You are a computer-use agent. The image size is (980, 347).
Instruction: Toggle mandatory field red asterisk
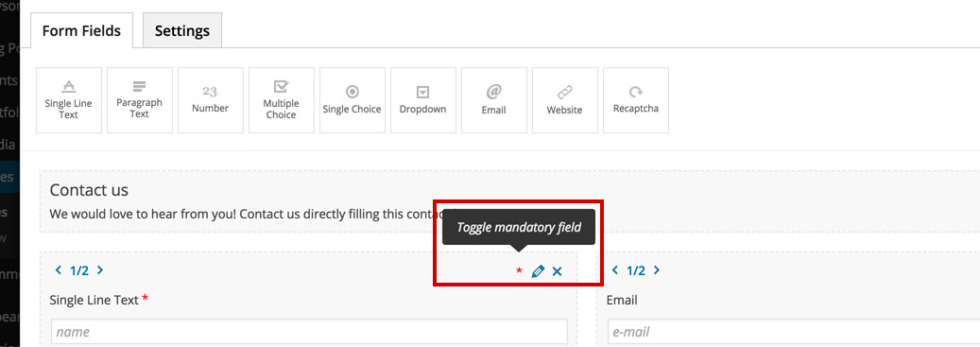520,271
